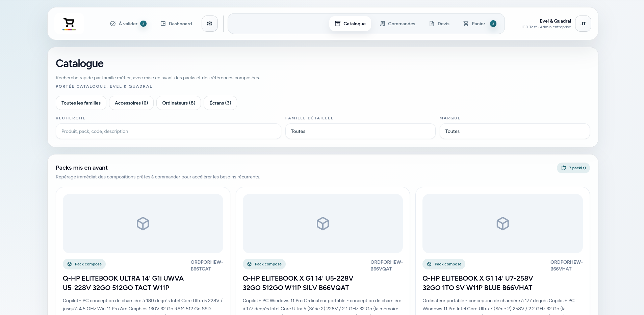Click the JCD Test · Admin entreprise text

coord(546,27)
